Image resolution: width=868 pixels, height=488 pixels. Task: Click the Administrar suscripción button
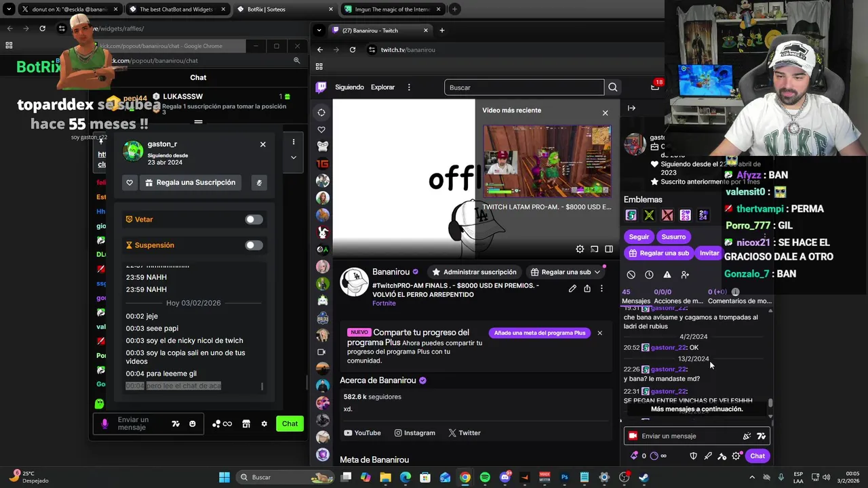click(x=474, y=272)
